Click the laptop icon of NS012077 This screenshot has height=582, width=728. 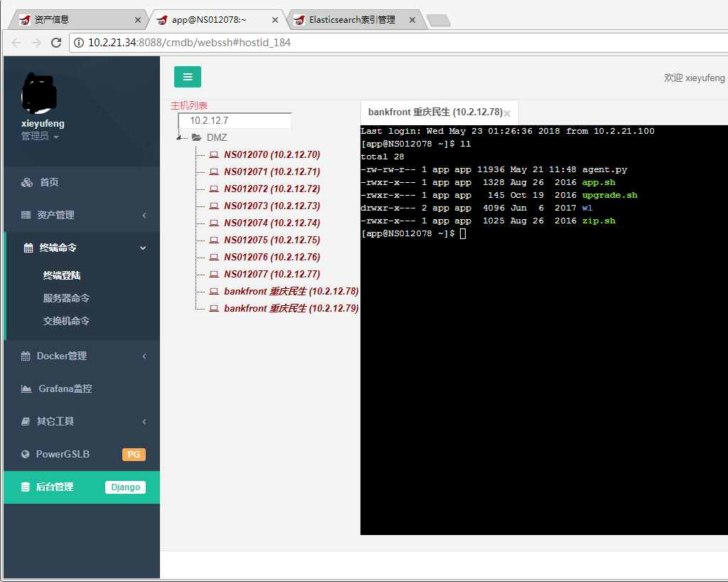pyautogui.click(x=214, y=274)
